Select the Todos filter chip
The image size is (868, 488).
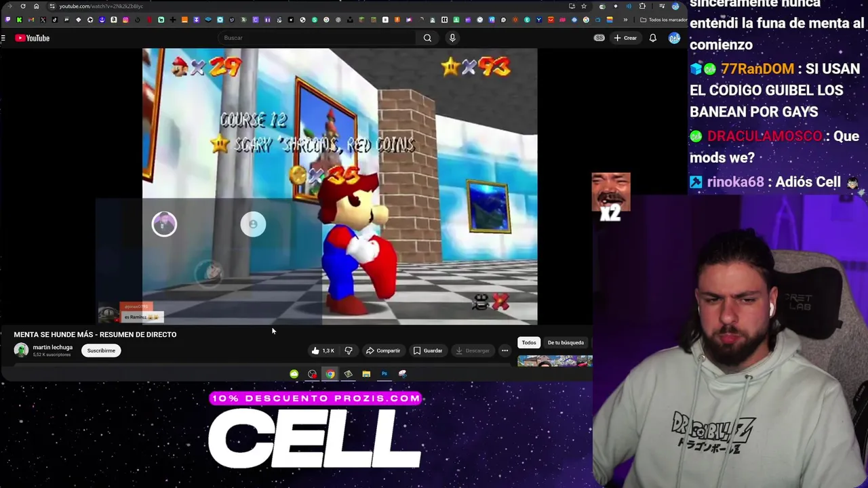click(529, 342)
